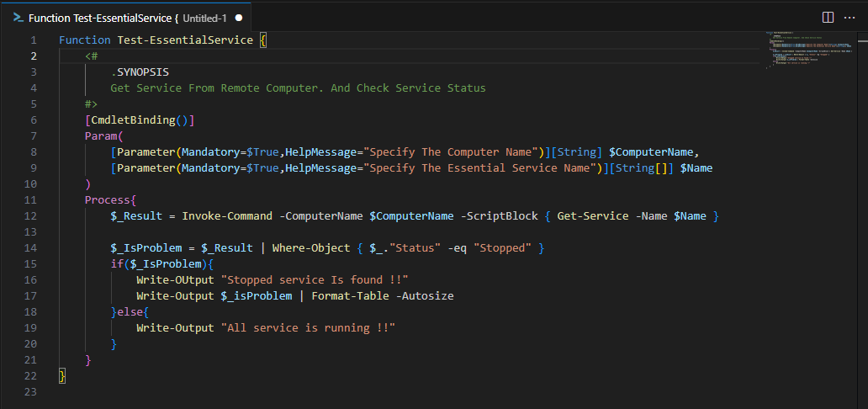Click Test-EssentialService in the line 1 code

[x=185, y=40]
